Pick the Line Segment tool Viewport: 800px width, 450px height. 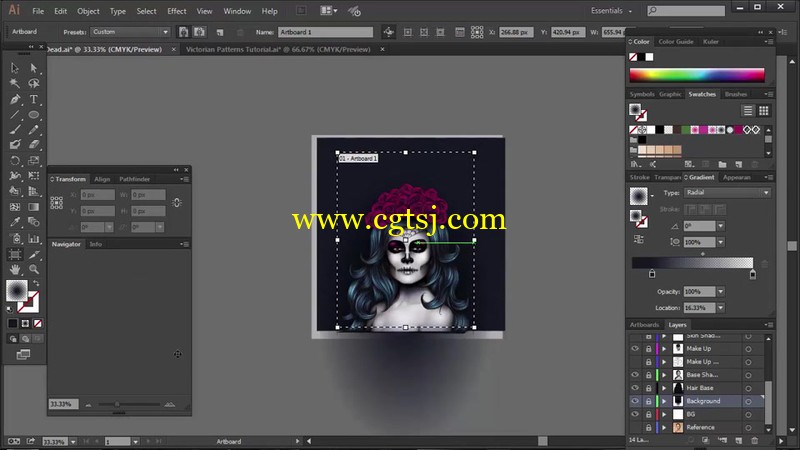click(x=15, y=115)
